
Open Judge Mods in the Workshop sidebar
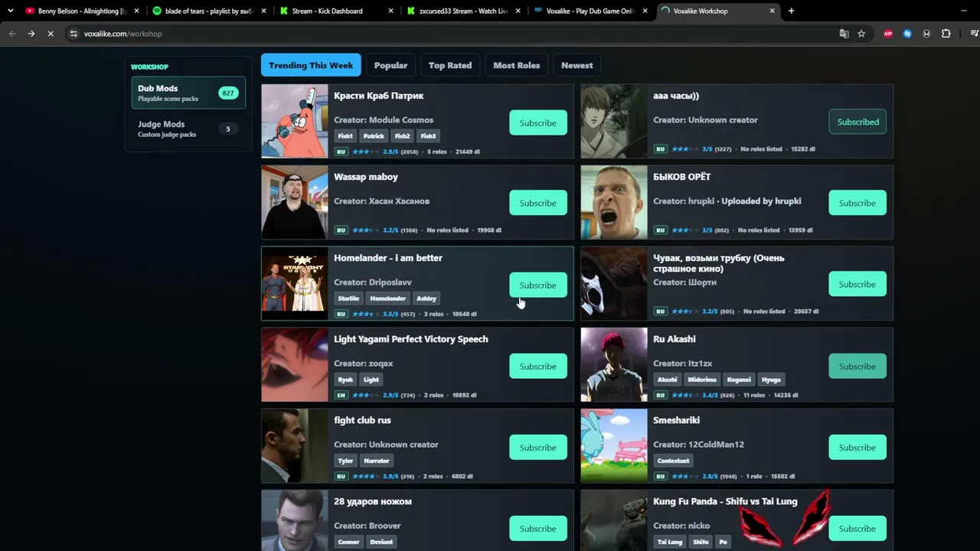[x=188, y=129]
